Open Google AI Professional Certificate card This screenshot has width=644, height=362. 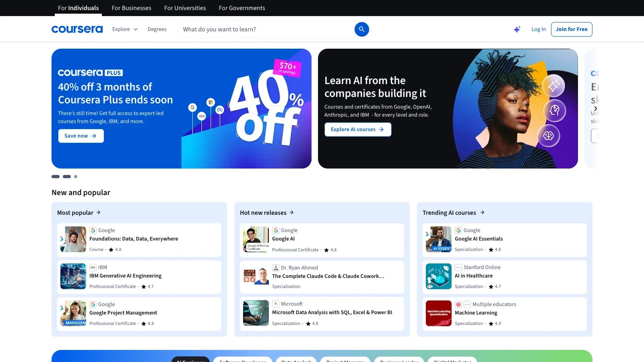(x=322, y=240)
